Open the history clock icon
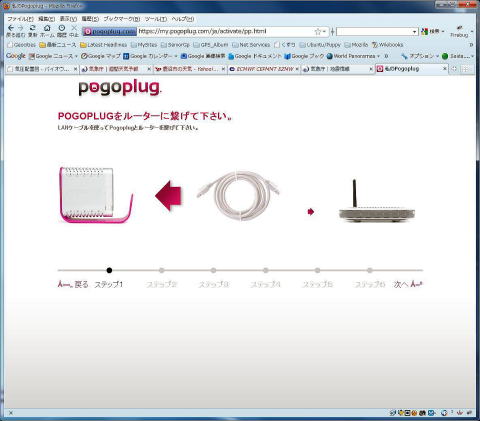The image size is (480, 421). click(x=62, y=28)
